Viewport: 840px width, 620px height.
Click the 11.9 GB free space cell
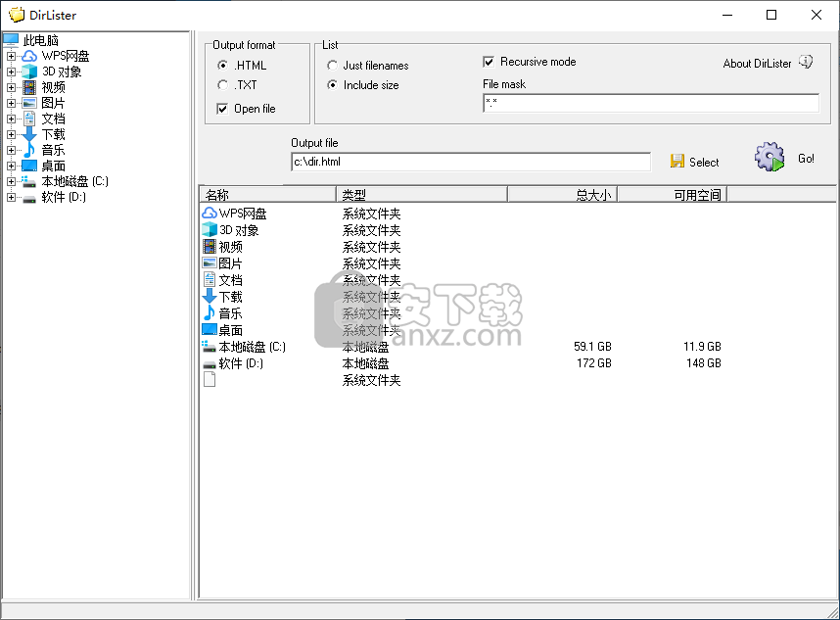pyautogui.click(x=702, y=346)
